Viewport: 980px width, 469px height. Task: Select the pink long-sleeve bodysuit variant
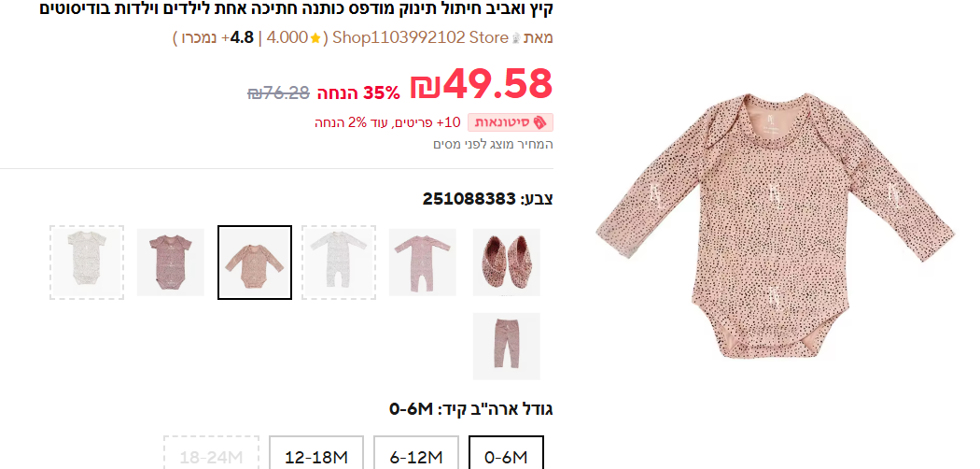coord(255,262)
